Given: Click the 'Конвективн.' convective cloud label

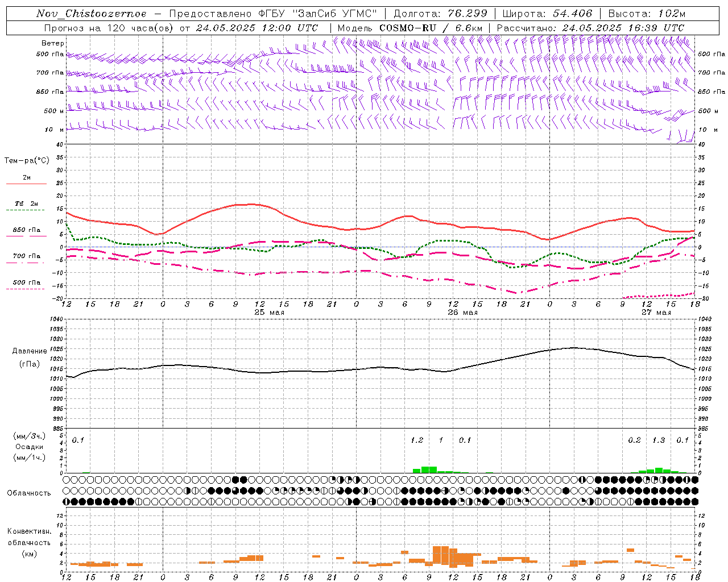Looking at the screenshot, I should [x=29, y=531].
